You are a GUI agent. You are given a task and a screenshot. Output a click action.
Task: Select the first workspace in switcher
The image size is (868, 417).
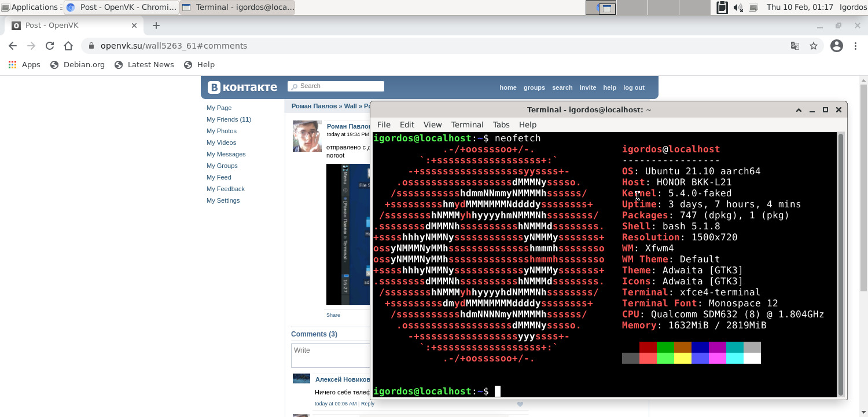pyautogui.click(x=601, y=8)
